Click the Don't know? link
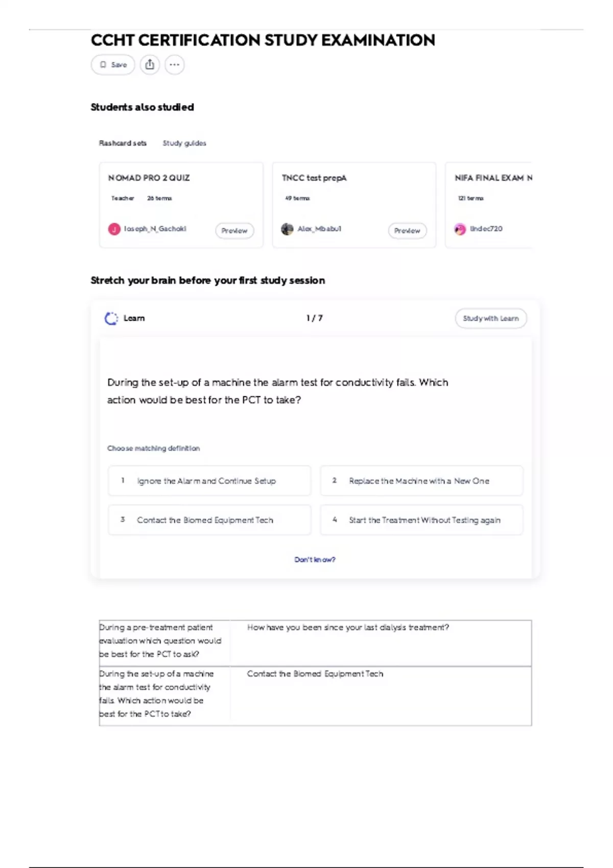 pyautogui.click(x=315, y=560)
